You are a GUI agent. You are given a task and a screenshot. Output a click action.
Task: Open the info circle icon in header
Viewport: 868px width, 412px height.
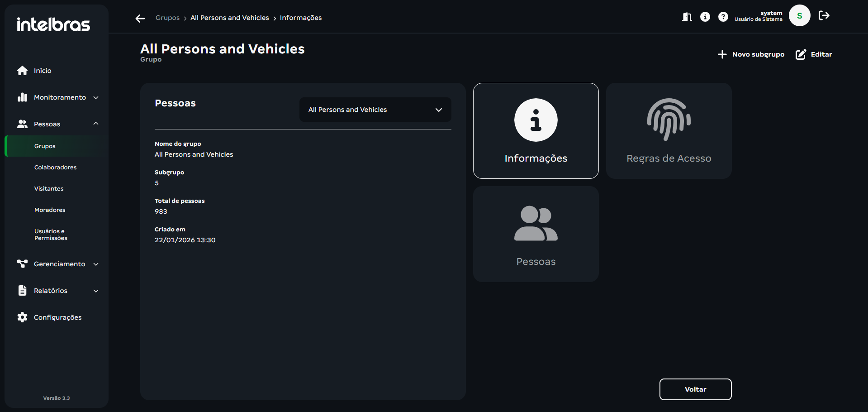coord(705,17)
